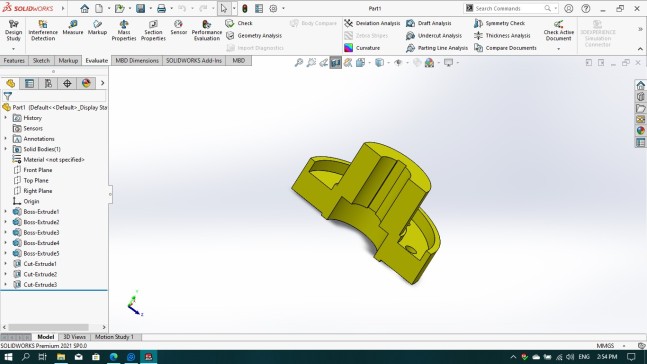Expand the Annotations node

coord(5,139)
